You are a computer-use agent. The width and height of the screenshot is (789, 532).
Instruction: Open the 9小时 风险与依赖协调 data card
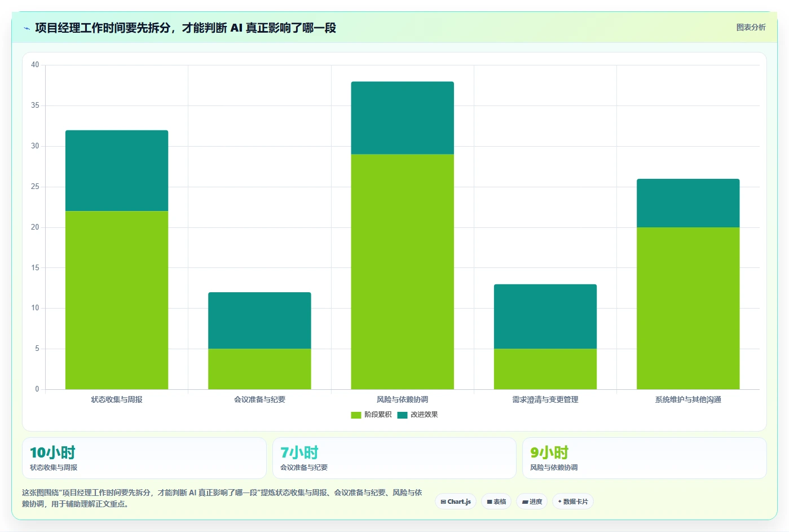(644, 458)
